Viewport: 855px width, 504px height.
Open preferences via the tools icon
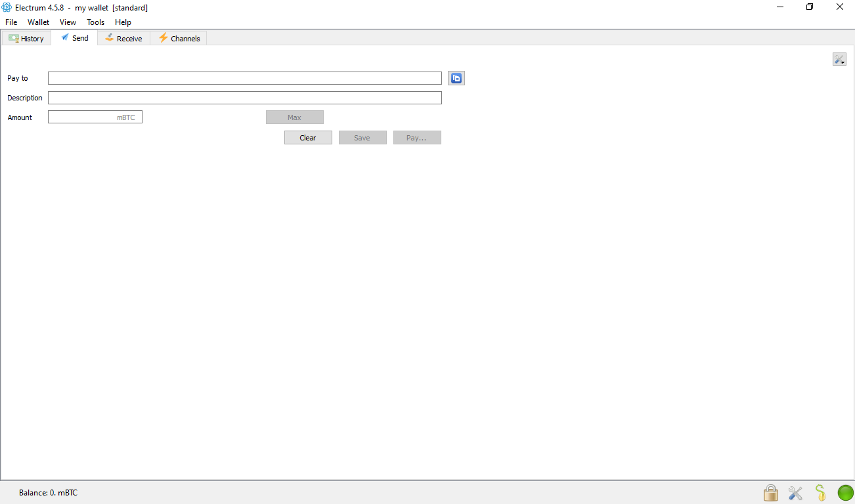coord(795,492)
